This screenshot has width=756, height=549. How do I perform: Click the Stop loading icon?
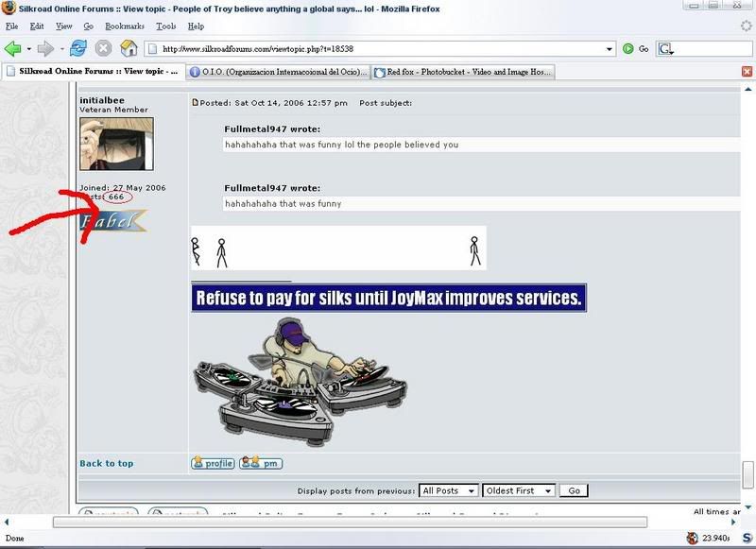point(103,48)
